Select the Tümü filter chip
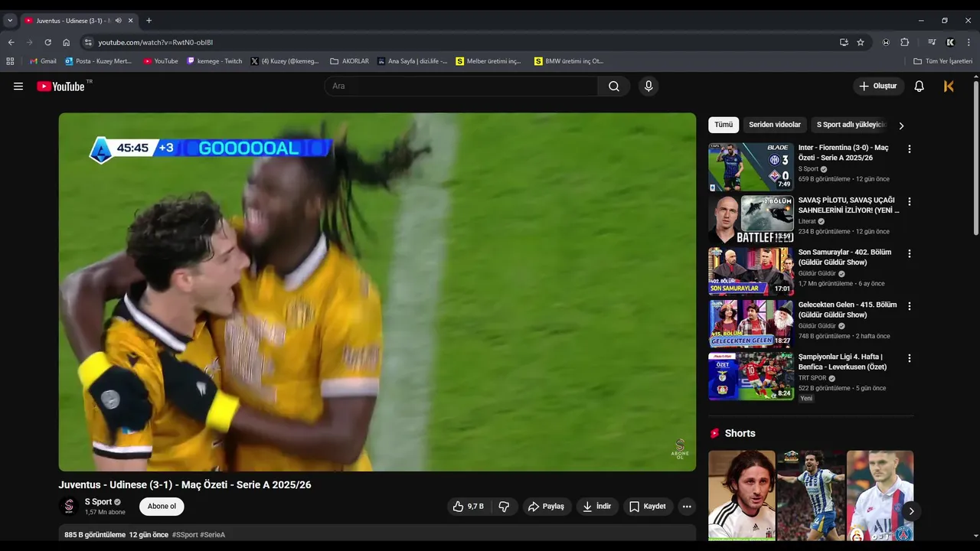 click(724, 125)
